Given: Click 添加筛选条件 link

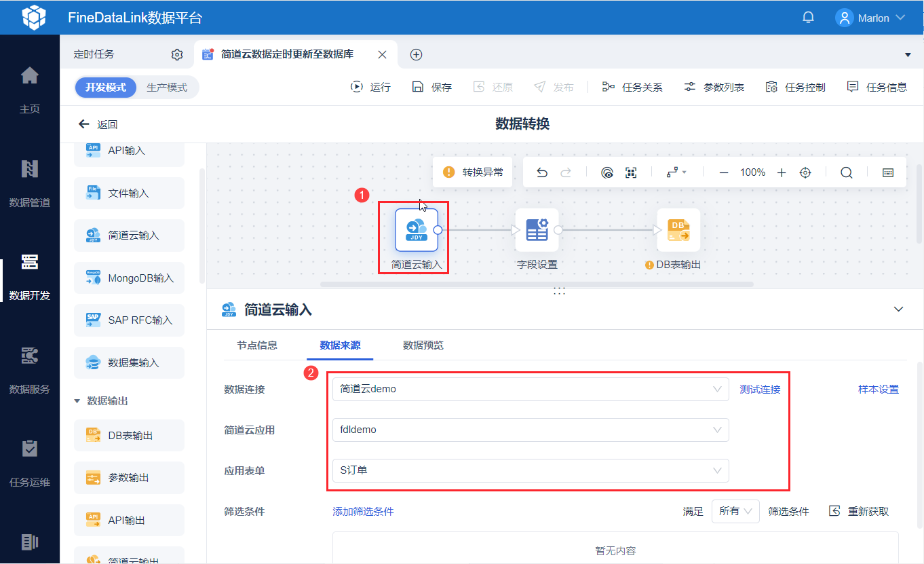Looking at the screenshot, I should tap(363, 512).
